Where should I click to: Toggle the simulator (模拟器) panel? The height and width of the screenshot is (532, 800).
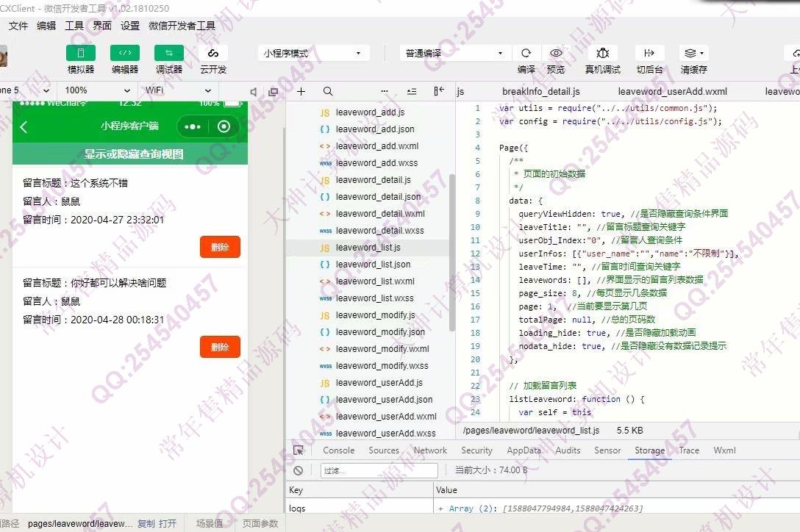[x=81, y=53]
